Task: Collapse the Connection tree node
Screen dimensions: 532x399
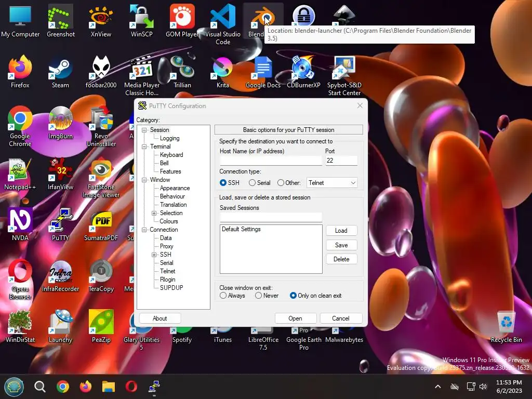Action: click(x=144, y=230)
